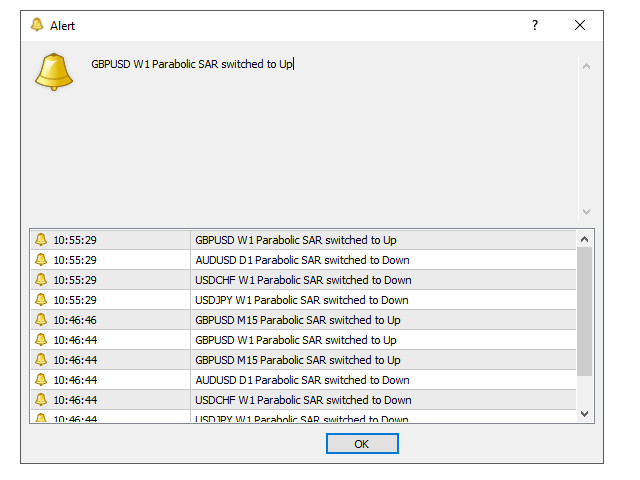
Task: Click the alert list scrollbar thumb
Action: [x=585, y=310]
